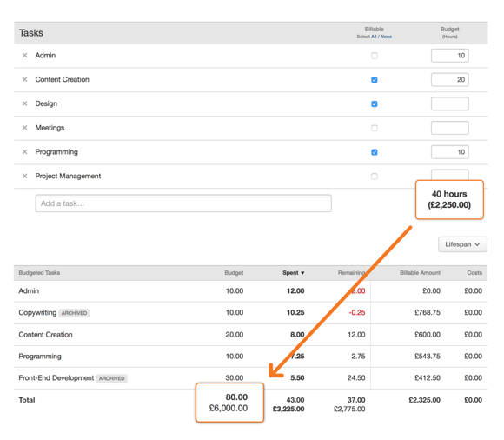Viewport: 504px width, 440px height.
Task: Select None billable link
Action: click(x=386, y=37)
